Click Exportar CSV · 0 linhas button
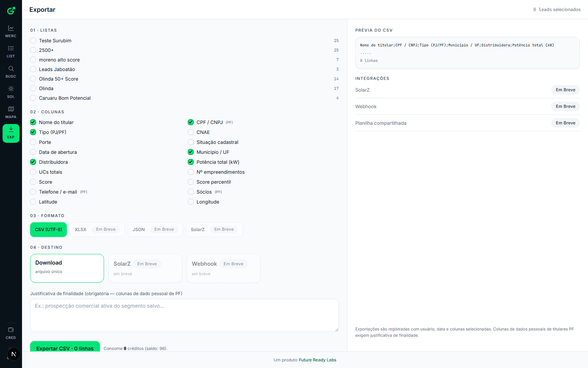This screenshot has width=588, height=368. coord(65,347)
